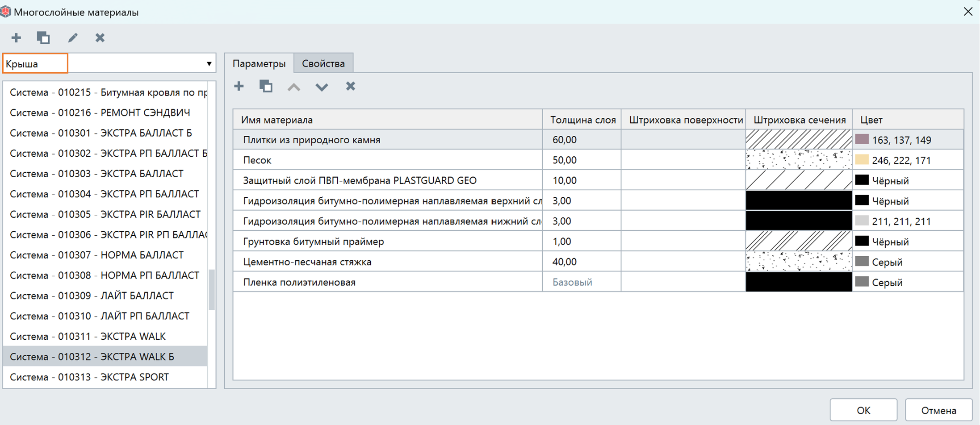Pick color swatch 163, 137, 149
980x425 pixels.
point(862,139)
